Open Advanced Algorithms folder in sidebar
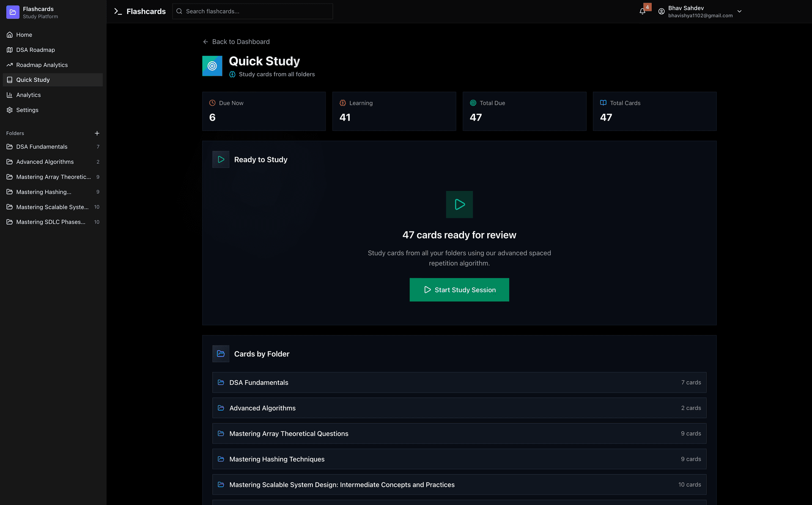812x505 pixels. pyautogui.click(x=45, y=162)
